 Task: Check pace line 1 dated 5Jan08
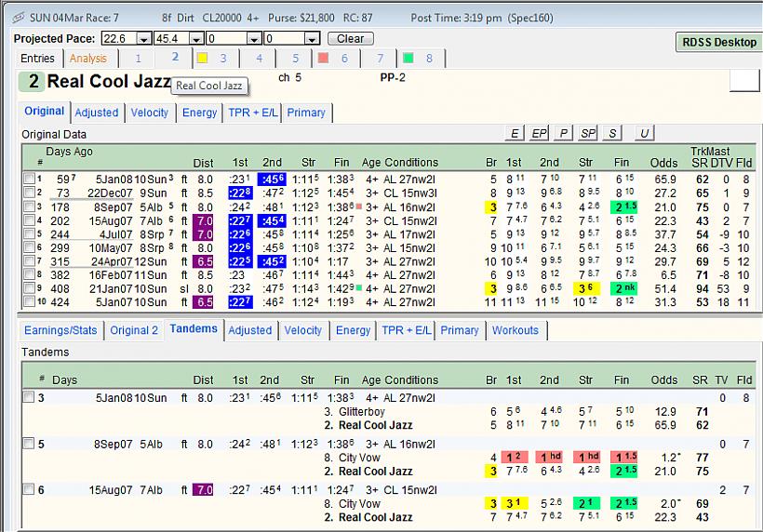pos(29,179)
